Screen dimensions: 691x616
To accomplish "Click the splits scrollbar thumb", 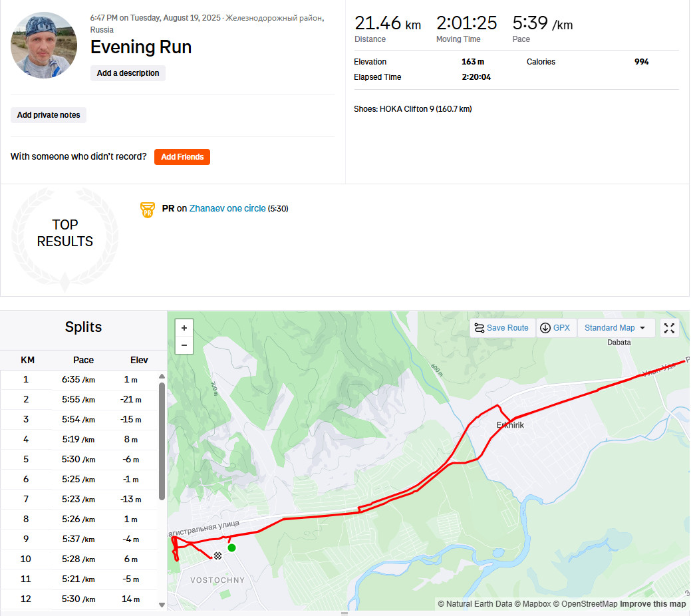I will click(162, 441).
